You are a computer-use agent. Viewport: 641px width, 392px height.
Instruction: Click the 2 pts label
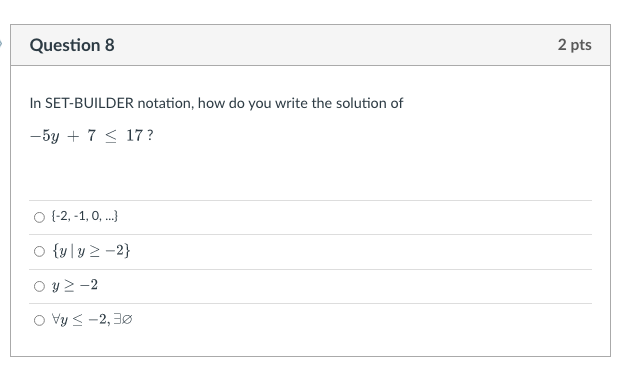[x=574, y=45]
